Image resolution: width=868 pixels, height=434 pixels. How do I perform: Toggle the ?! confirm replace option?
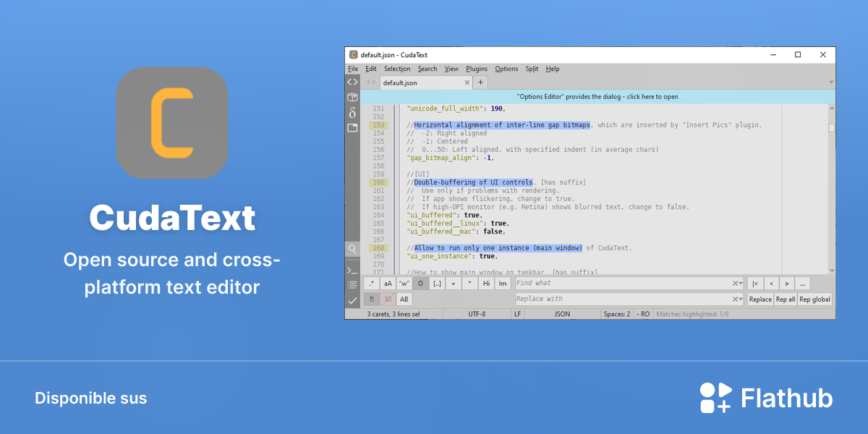click(x=372, y=299)
